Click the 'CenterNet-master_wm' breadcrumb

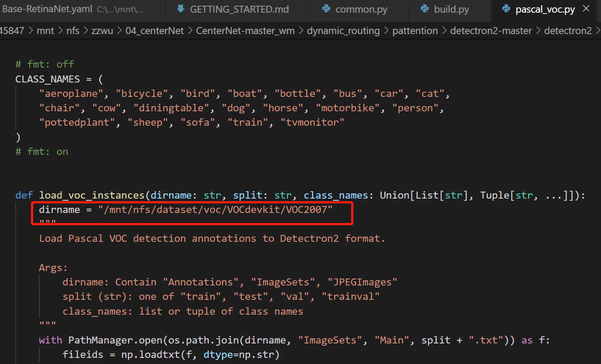(245, 31)
